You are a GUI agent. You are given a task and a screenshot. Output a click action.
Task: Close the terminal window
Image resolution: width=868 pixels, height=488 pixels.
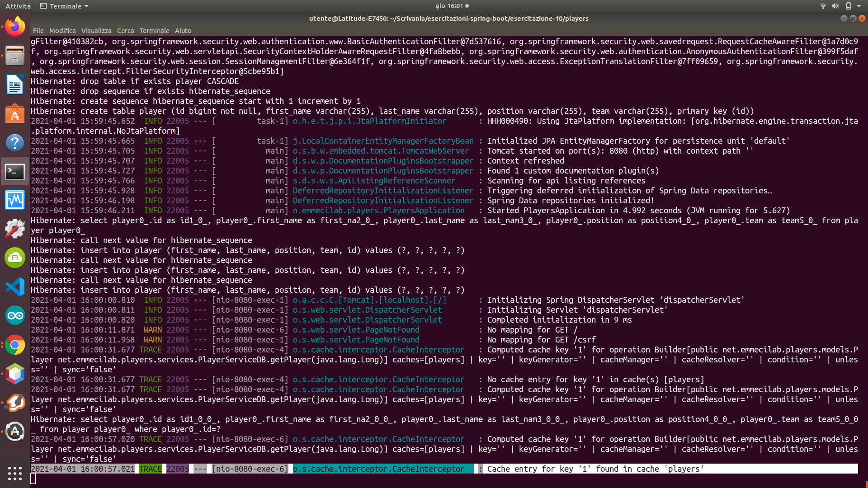[x=862, y=19]
